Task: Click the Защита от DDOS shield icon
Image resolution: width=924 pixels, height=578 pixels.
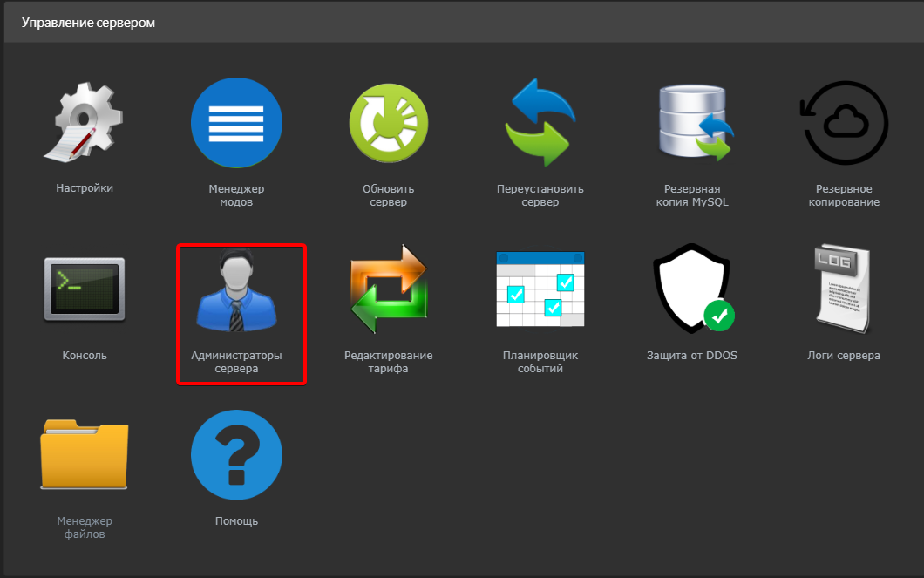Action: click(694, 289)
